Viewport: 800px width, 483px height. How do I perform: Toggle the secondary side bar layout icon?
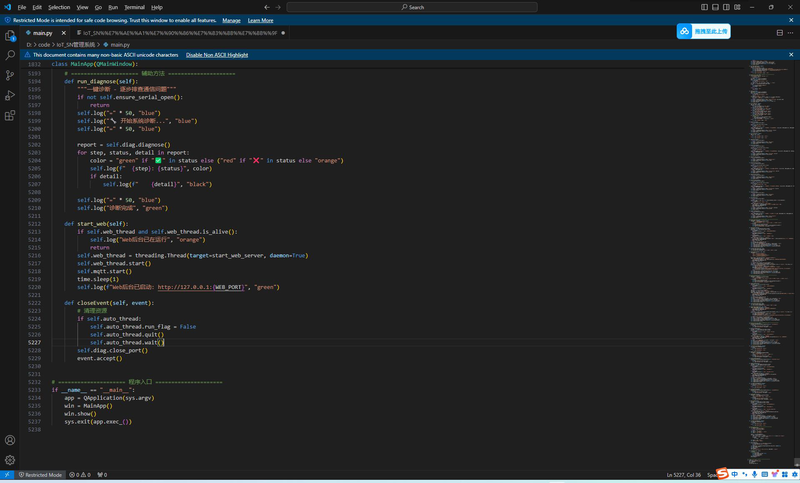coord(726,7)
